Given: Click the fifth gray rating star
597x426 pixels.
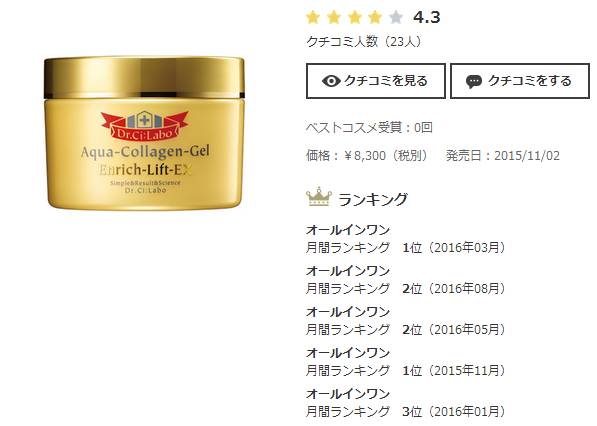Looking at the screenshot, I should point(396,18).
